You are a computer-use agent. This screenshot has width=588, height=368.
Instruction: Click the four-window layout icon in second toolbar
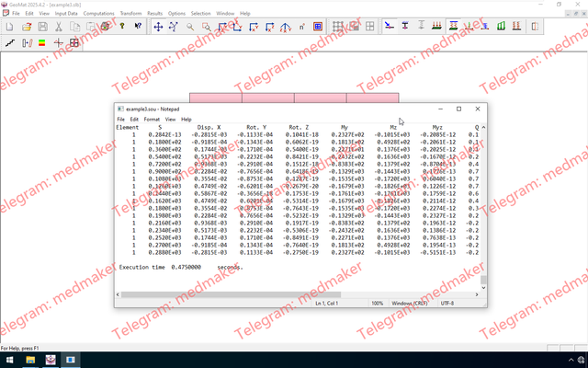[74, 43]
